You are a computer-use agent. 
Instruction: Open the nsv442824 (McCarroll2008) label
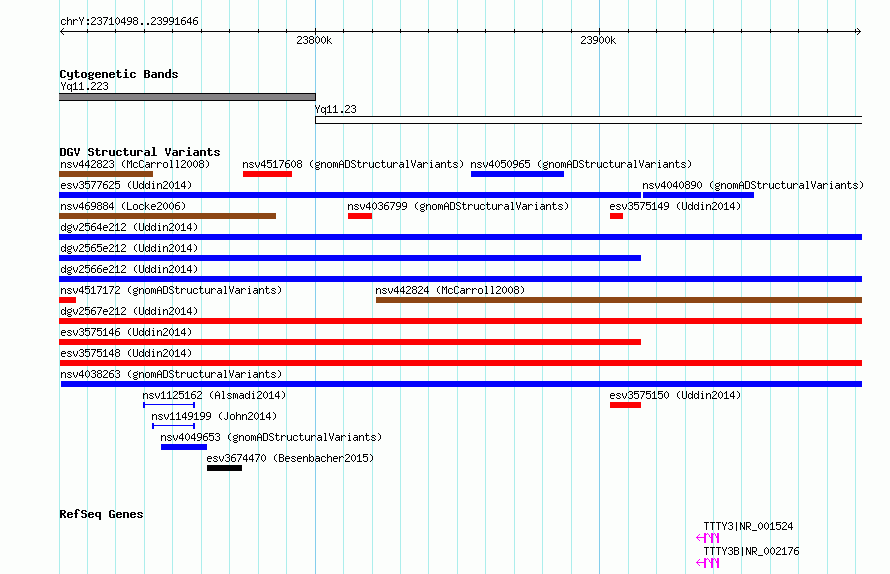[x=450, y=290]
